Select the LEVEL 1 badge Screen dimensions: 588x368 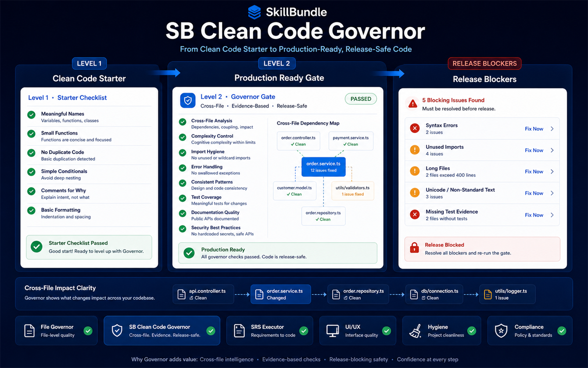tap(89, 63)
